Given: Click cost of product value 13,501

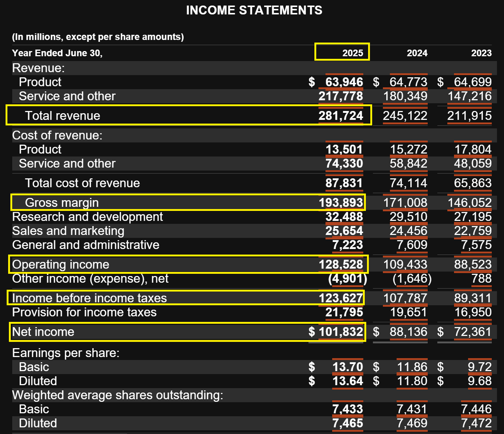Looking at the screenshot, I should 344,149.
